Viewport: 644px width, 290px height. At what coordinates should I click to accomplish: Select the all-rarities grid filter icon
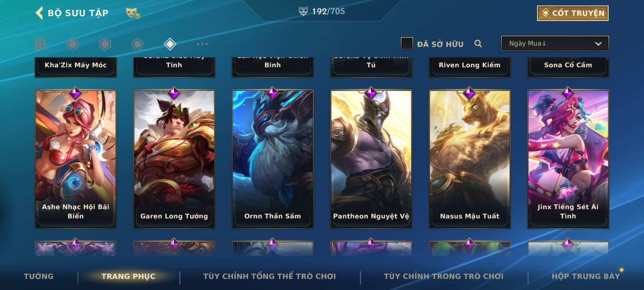coord(40,44)
